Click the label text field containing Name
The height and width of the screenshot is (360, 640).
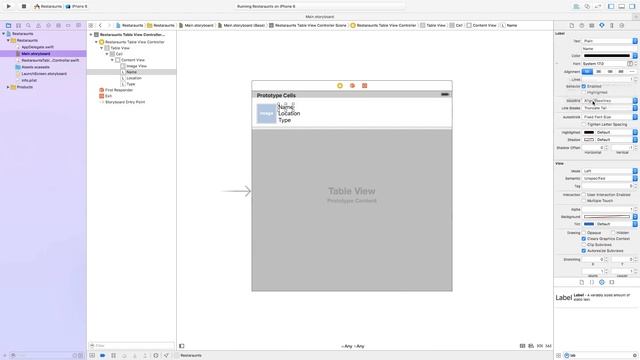click(x=609, y=49)
